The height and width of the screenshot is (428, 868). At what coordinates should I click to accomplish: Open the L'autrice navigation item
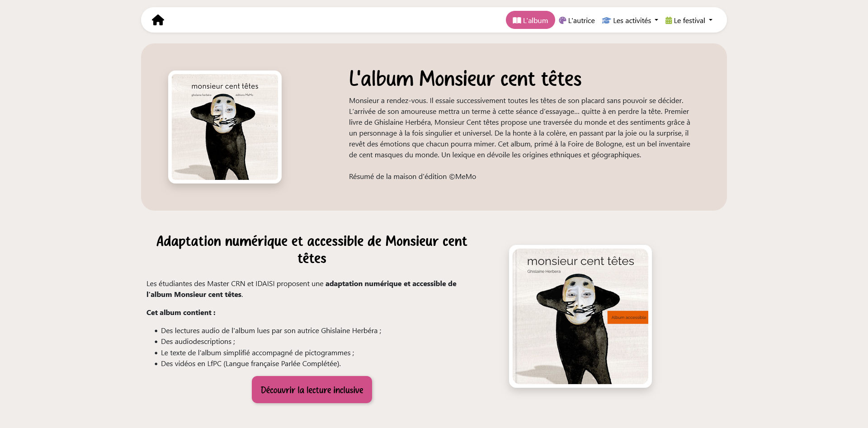click(577, 20)
